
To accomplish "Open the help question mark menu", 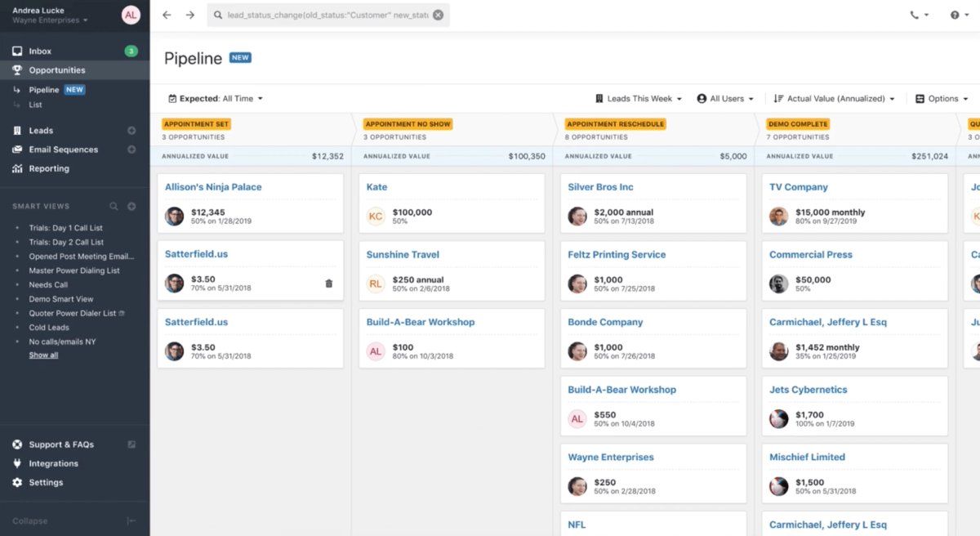I will pos(959,15).
